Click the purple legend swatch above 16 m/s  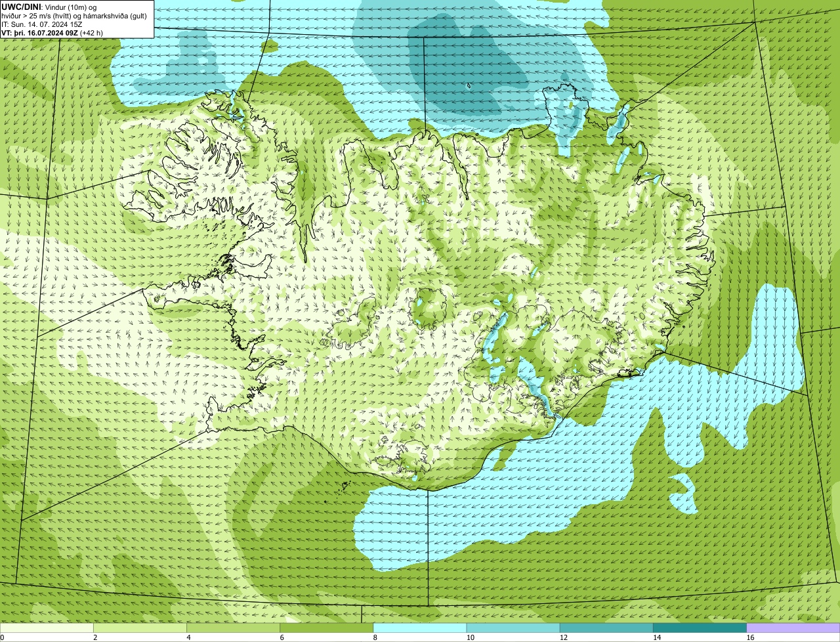coord(793,628)
